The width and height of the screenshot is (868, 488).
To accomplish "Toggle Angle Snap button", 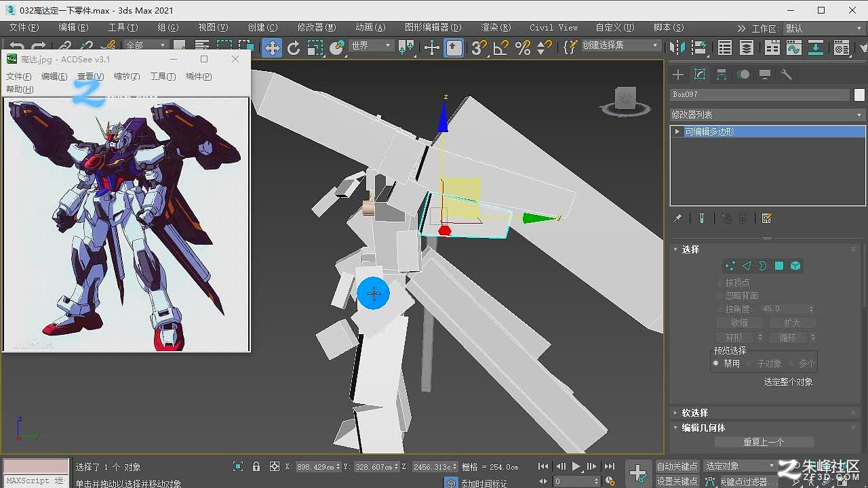I will (501, 47).
